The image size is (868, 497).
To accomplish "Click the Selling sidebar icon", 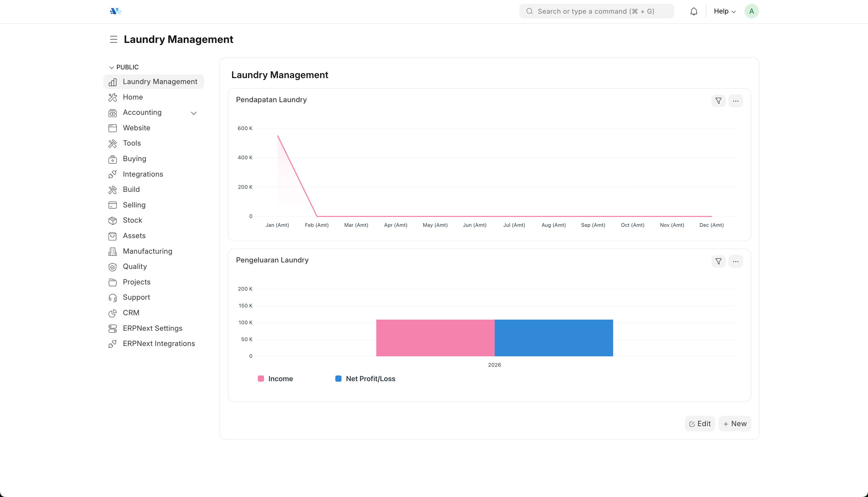I will 113,205.
